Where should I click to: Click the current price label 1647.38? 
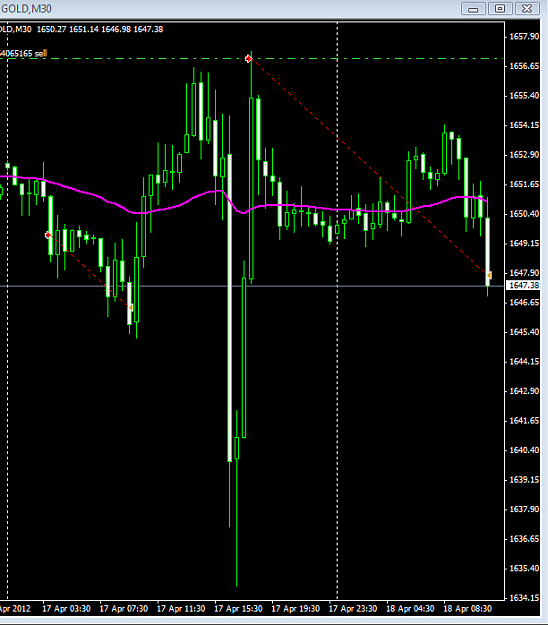[524, 285]
